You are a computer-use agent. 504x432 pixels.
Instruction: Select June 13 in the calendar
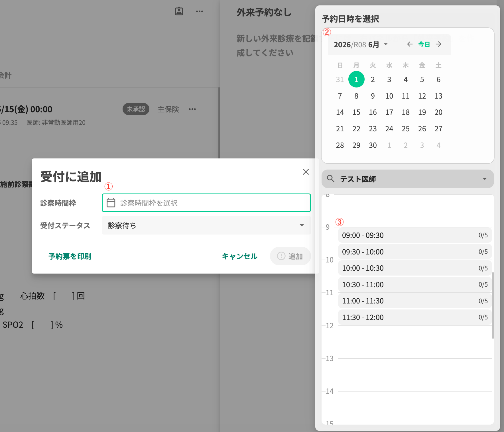tap(438, 96)
